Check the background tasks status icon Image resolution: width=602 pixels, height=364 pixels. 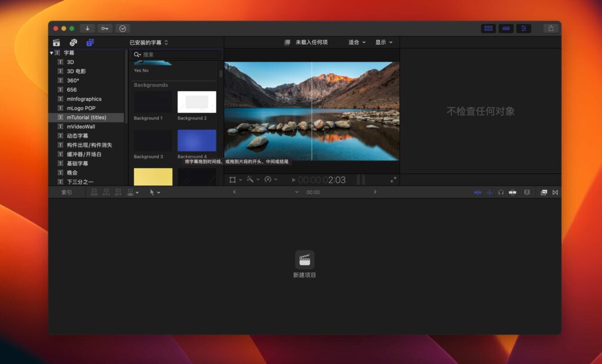(x=122, y=28)
